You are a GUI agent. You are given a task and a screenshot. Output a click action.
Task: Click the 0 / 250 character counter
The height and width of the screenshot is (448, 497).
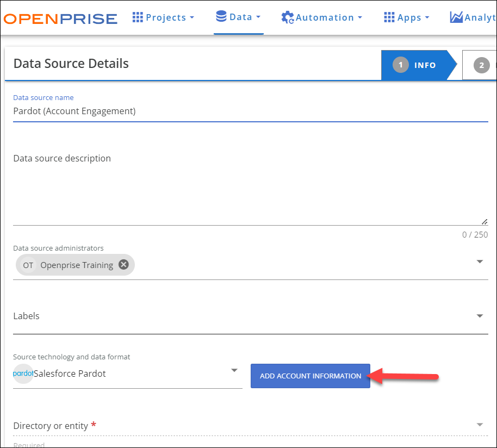(475, 235)
